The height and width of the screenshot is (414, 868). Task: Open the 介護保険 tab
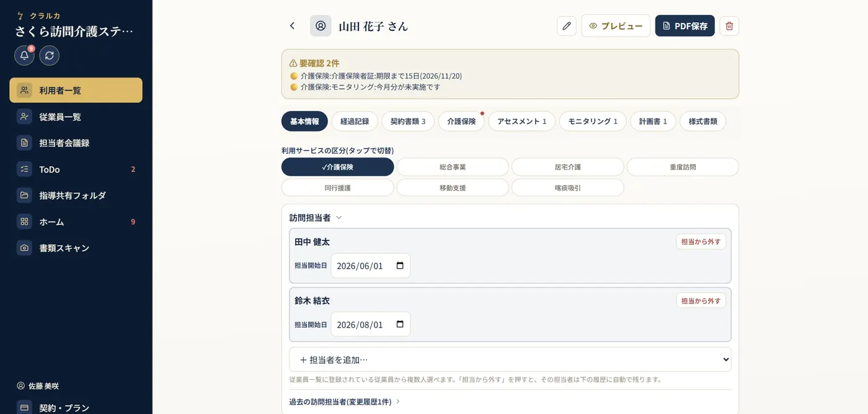[461, 121]
